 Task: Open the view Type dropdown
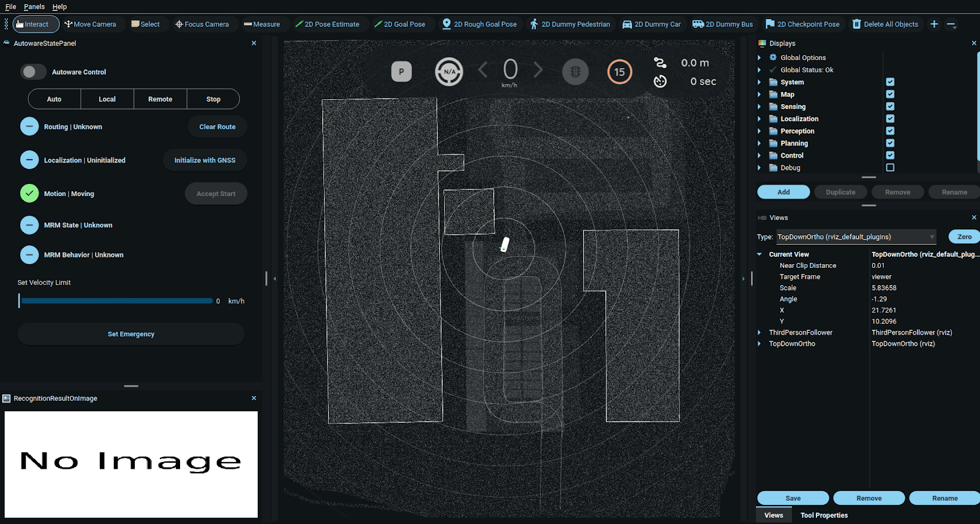(x=856, y=237)
